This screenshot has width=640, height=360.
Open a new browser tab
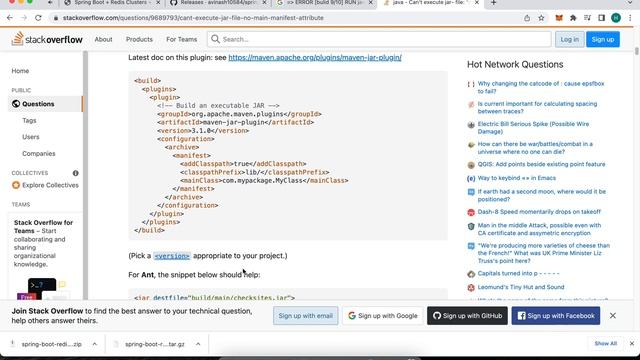point(493,3)
